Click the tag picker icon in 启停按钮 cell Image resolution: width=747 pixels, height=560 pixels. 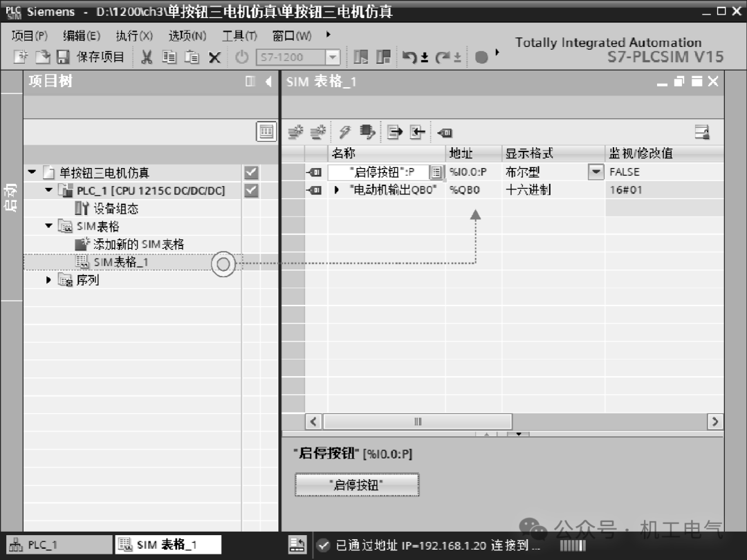[436, 172]
